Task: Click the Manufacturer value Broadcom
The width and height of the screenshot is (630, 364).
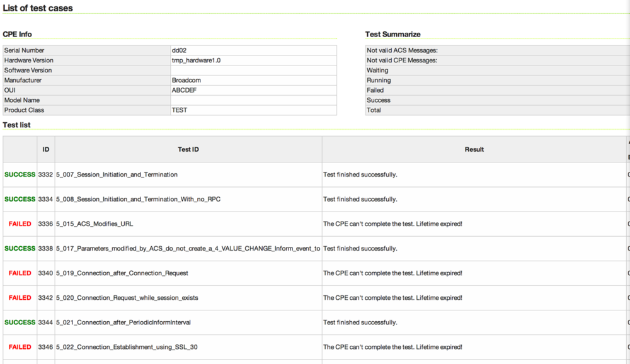Action: [x=186, y=81]
